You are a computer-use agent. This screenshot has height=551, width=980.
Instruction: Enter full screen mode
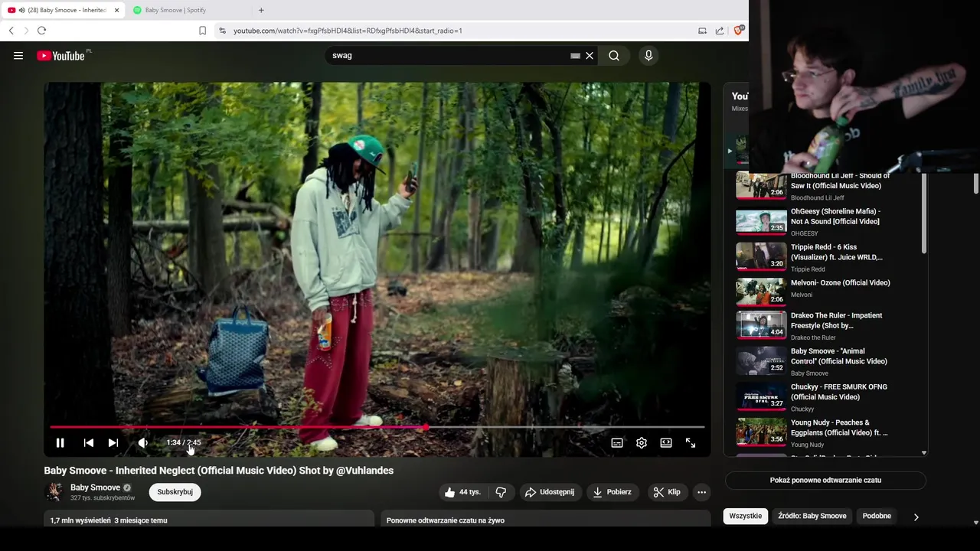(691, 442)
